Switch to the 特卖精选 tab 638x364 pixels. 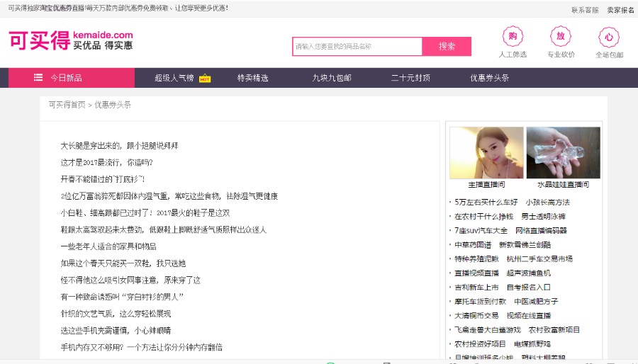[252, 78]
